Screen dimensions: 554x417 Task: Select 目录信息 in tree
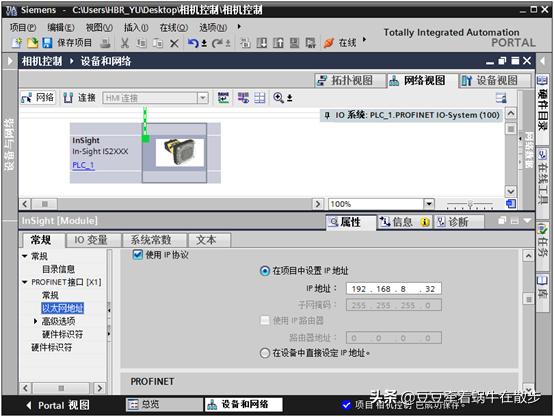point(58,269)
